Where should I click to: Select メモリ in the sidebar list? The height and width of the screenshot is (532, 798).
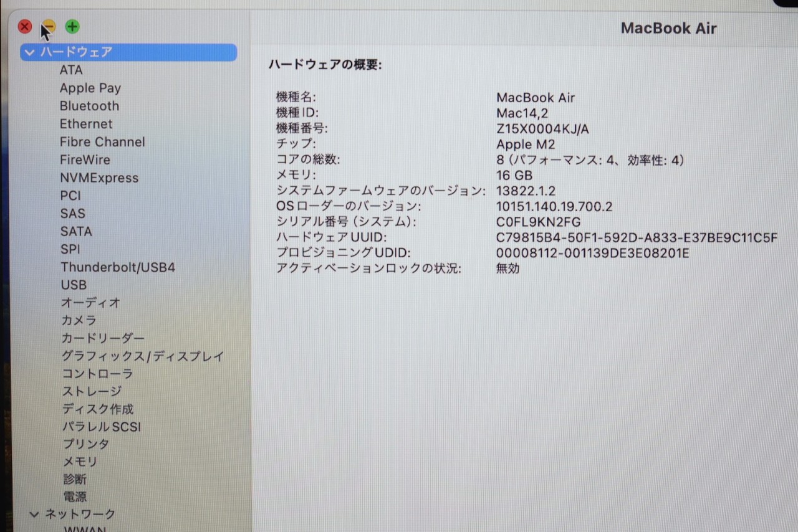pos(80,462)
